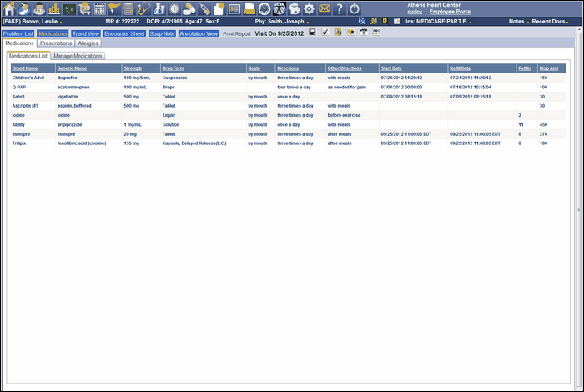Screen dimensions: 584x392
Task: Select the Children's Advil row
Action: (x=289, y=78)
